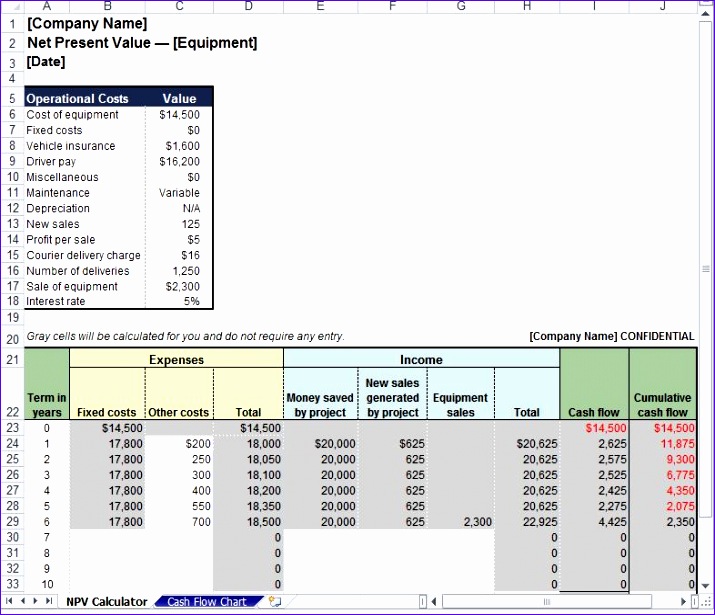This screenshot has height=615, width=715.
Task: Go to previous sheet tab arrow
Action: 22,601
